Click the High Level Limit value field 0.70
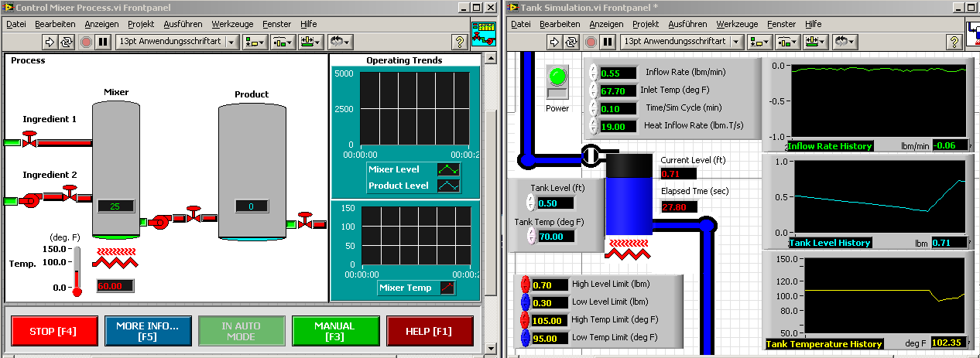This screenshot has width=980, height=358. 549,285
